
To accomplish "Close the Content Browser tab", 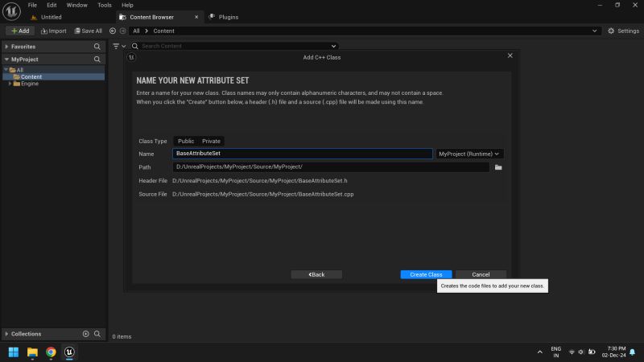I will (196, 17).
